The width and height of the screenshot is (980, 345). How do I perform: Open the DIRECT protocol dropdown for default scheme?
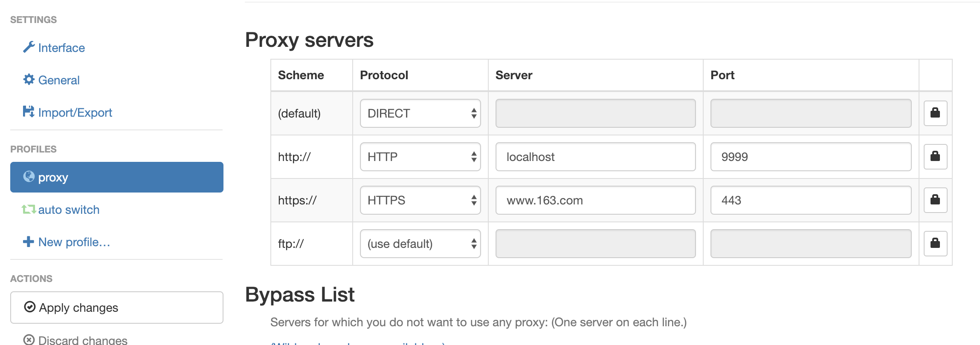click(420, 113)
